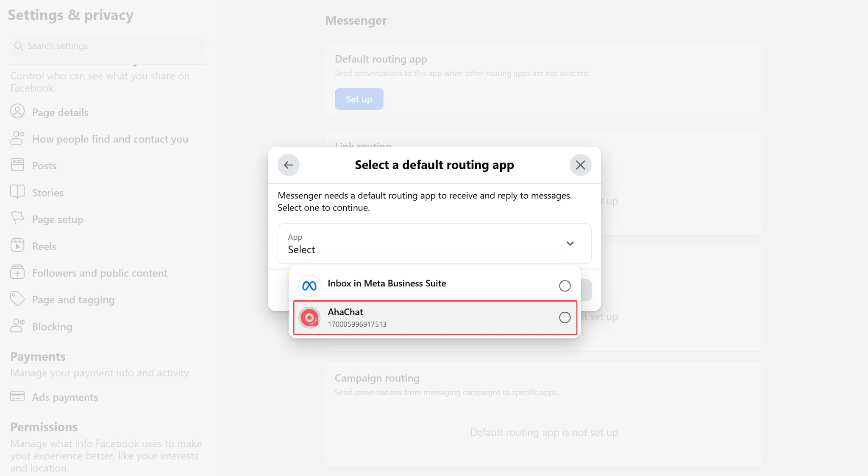Screen dimensions: 868x476
Task: Click the Search settings field
Action: 107,46
